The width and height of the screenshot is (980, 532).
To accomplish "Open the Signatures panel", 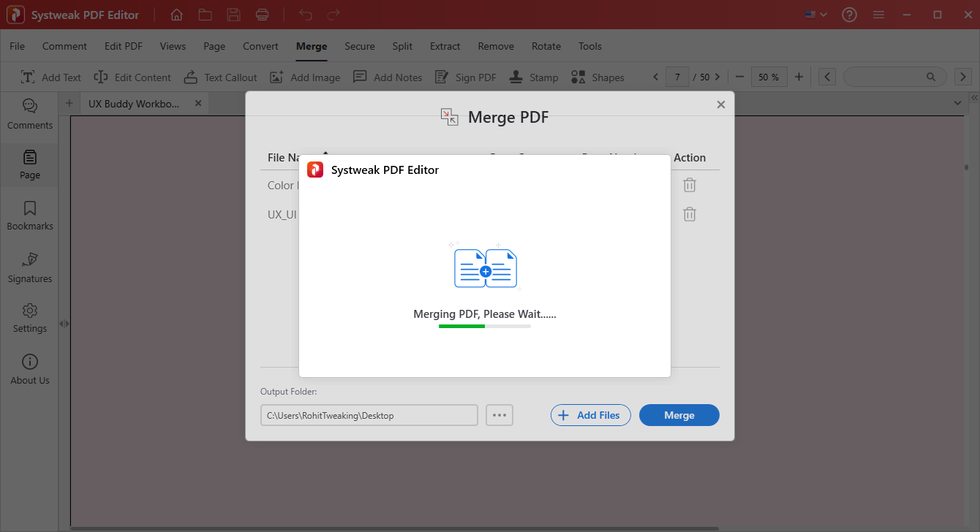I will 29,267.
